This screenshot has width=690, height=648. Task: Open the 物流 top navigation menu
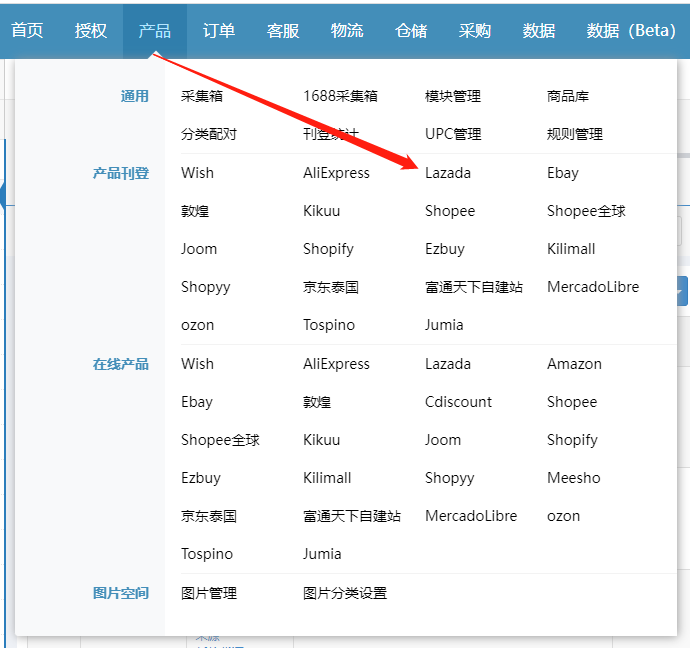(347, 30)
